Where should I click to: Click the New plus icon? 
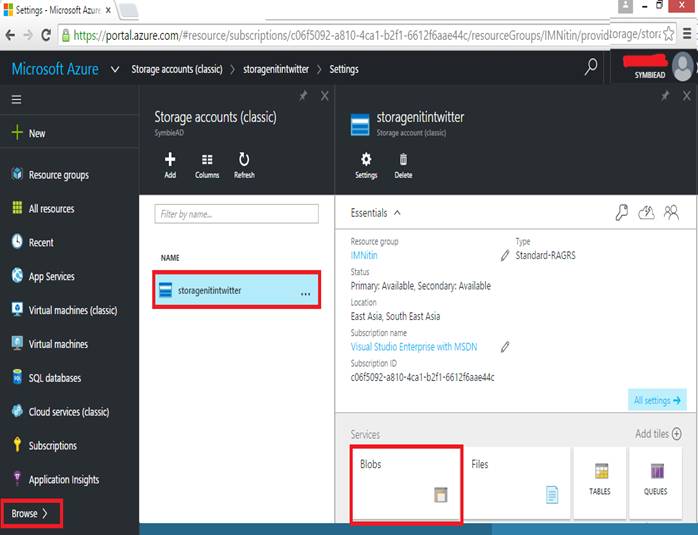(x=17, y=133)
